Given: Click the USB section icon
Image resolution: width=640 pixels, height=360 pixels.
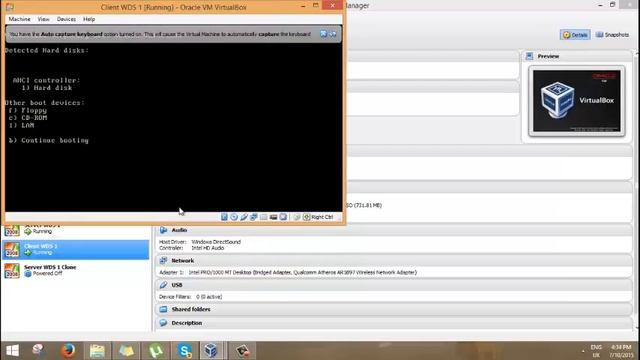Looking at the screenshot, I should coord(163,285).
